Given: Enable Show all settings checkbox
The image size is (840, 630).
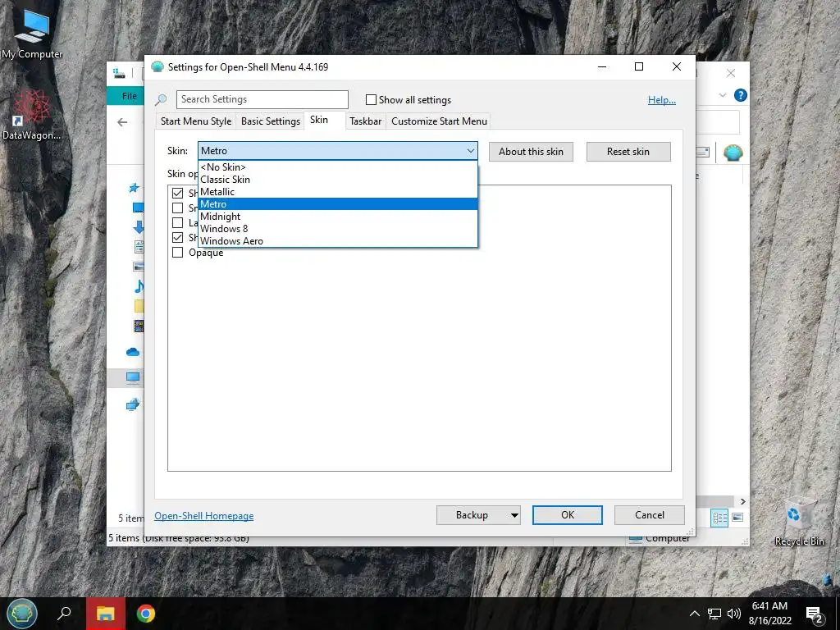Looking at the screenshot, I should tap(371, 99).
